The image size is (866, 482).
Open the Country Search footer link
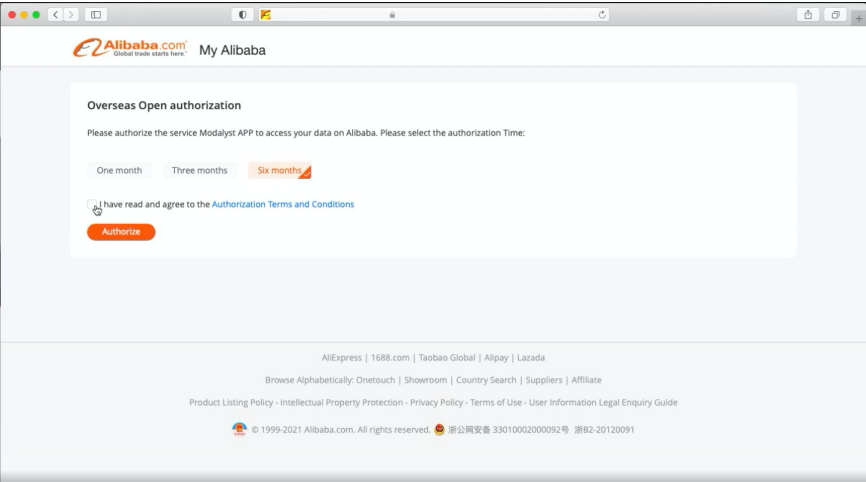486,380
